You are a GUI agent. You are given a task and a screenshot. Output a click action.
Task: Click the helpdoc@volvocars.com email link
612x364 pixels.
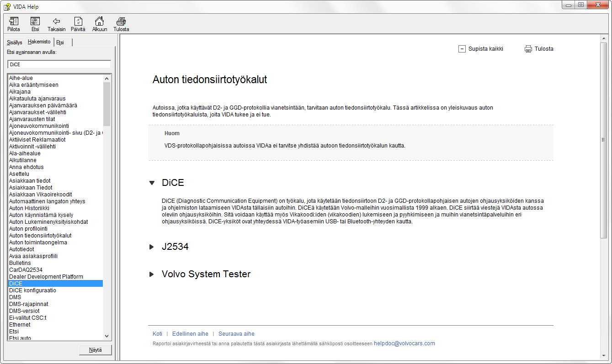404,343
